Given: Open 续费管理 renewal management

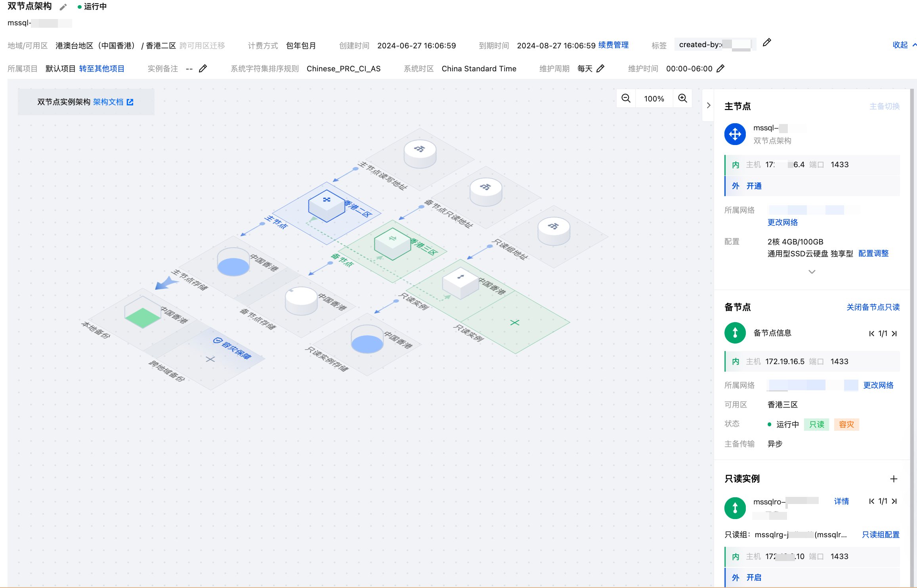Looking at the screenshot, I should point(613,45).
